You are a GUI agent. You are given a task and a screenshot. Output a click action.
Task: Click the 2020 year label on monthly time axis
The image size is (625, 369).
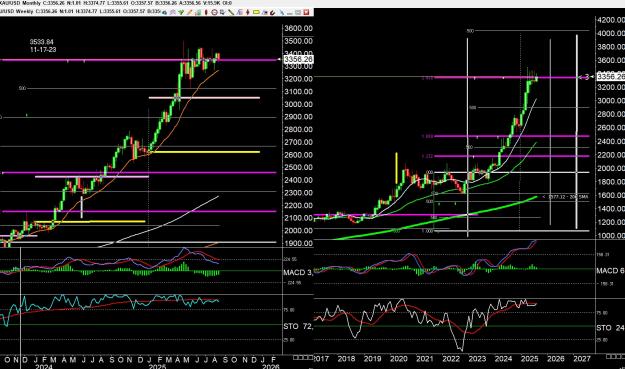click(x=398, y=359)
